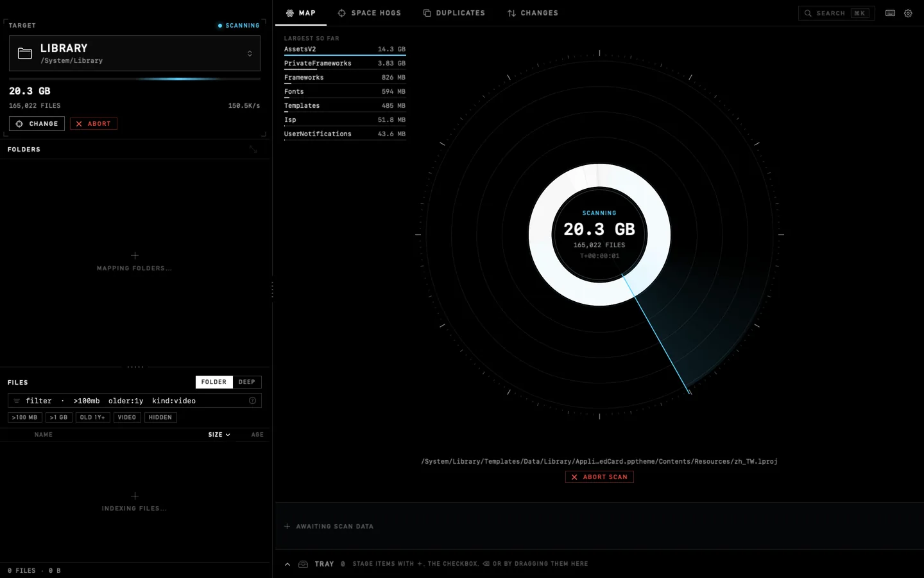This screenshot has width=924, height=578.
Task: Open settings via the gear icon
Action: pyautogui.click(x=908, y=13)
